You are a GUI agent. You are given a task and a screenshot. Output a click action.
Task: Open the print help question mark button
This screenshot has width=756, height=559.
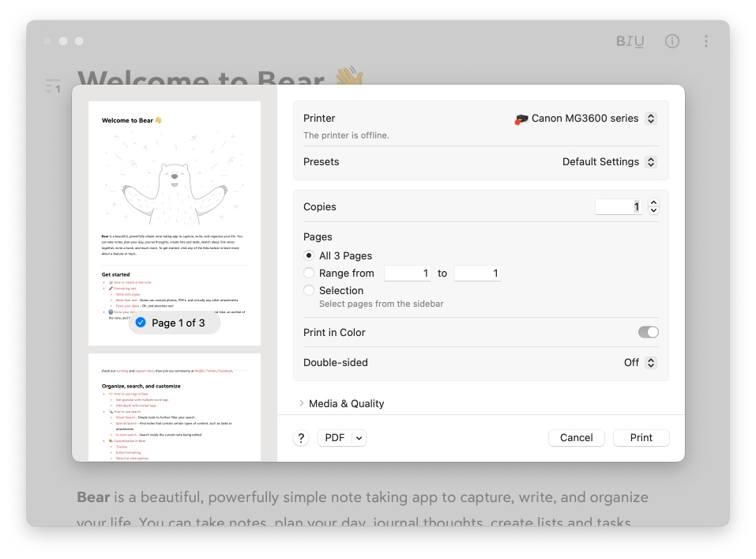[x=301, y=438]
